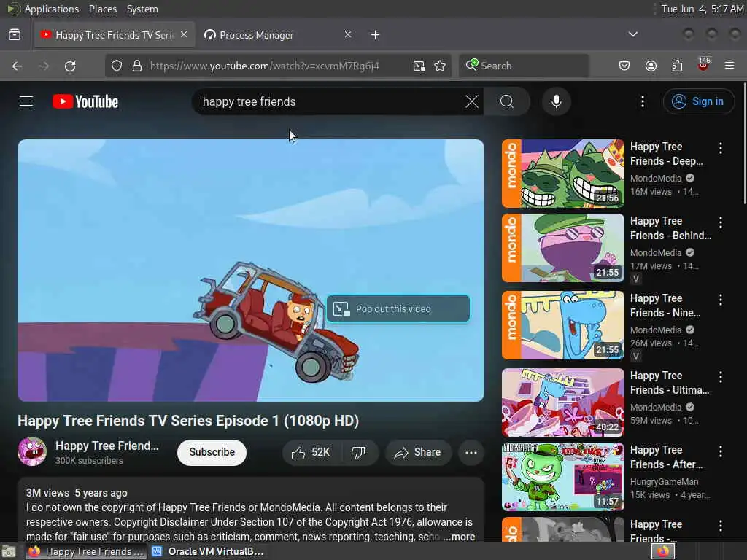Share the video
The height and width of the screenshot is (560, 747).
(x=418, y=452)
